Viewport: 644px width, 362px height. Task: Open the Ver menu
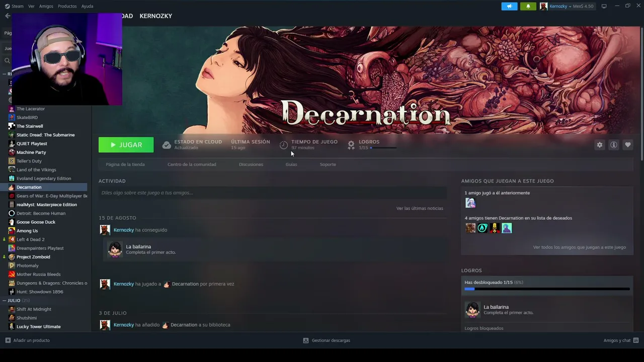tap(31, 6)
